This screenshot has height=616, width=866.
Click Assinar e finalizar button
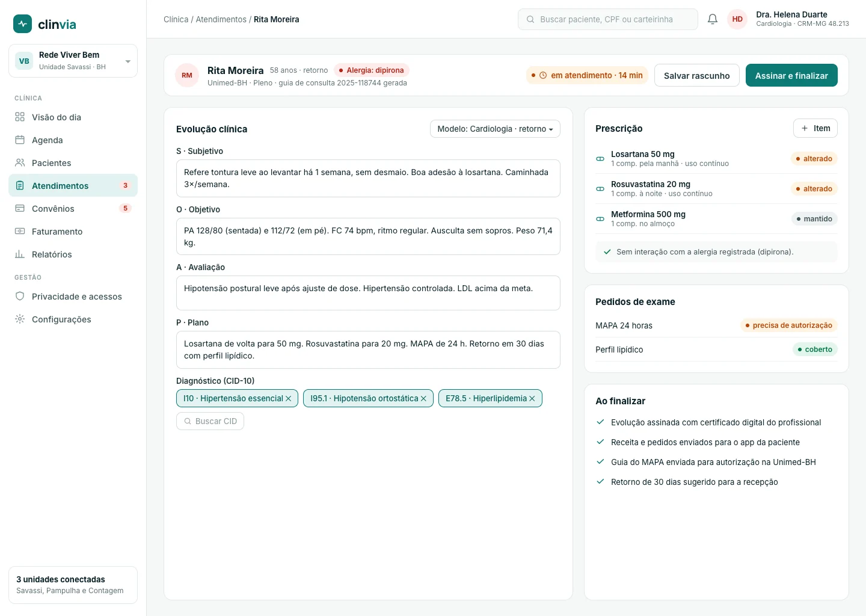tap(791, 75)
